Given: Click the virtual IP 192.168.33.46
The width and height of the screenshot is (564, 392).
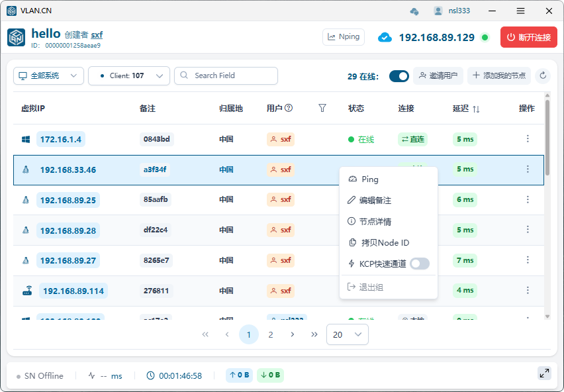Looking at the screenshot, I should 68,170.
